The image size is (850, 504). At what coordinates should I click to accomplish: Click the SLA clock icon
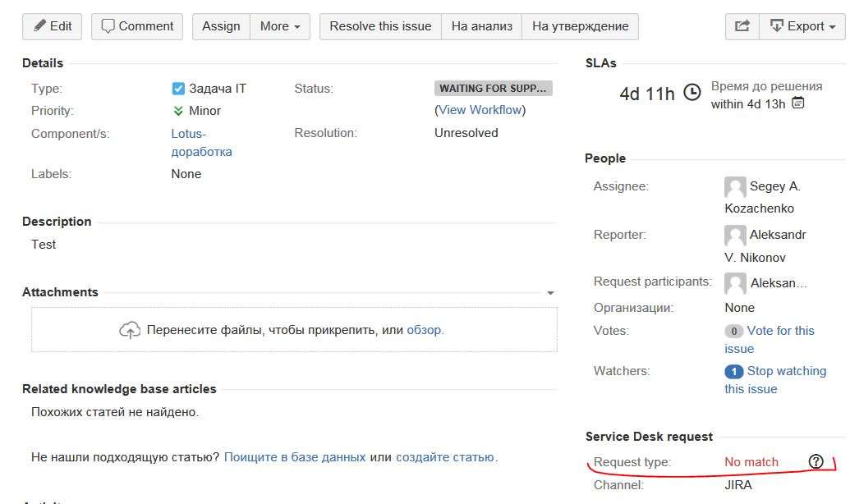691,92
